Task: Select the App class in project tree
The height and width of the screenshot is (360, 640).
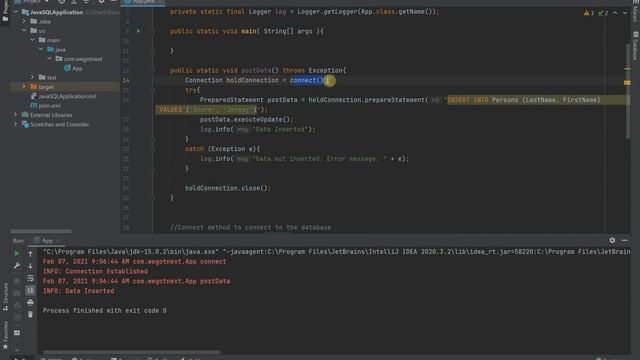Action: [73, 68]
